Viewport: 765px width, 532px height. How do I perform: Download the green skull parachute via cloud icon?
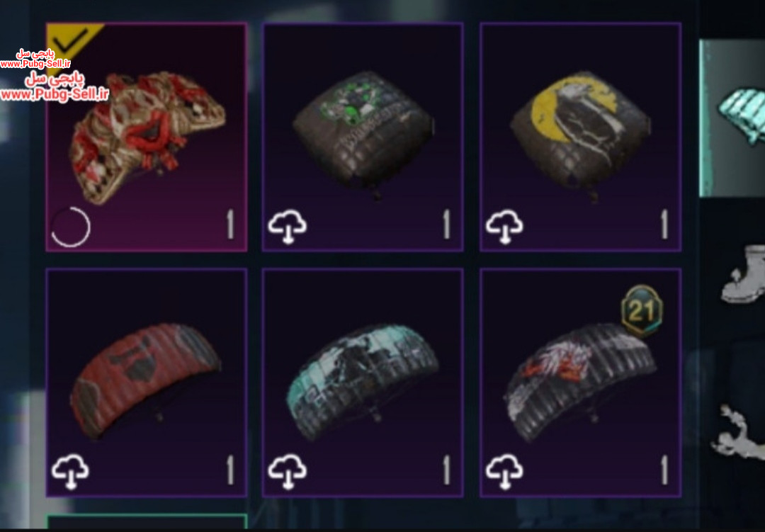coord(288,227)
